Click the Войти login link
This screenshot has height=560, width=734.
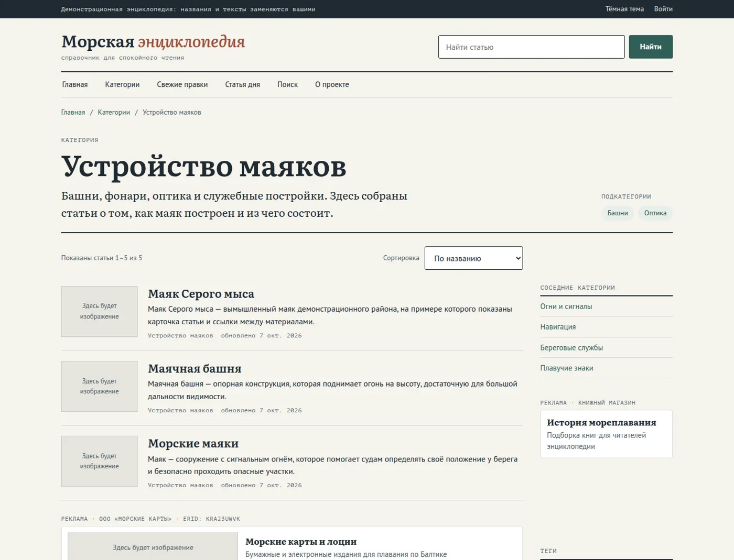[x=663, y=9]
